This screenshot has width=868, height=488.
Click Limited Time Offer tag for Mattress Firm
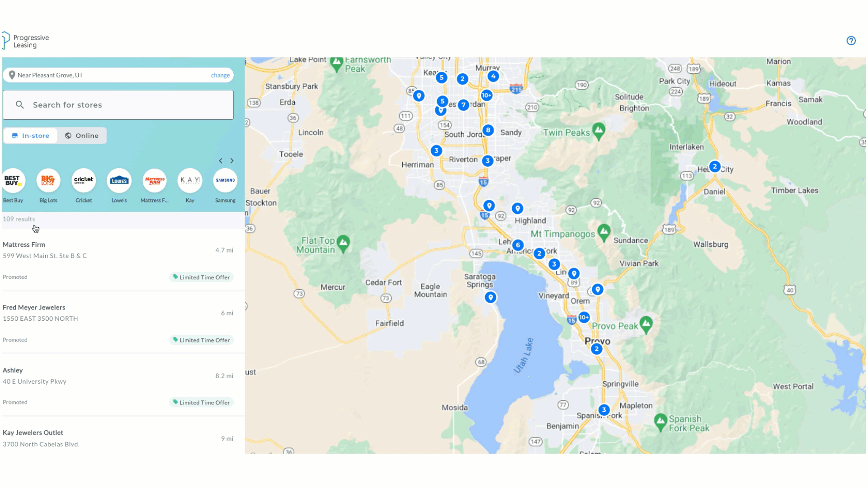pyautogui.click(x=202, y=277)
